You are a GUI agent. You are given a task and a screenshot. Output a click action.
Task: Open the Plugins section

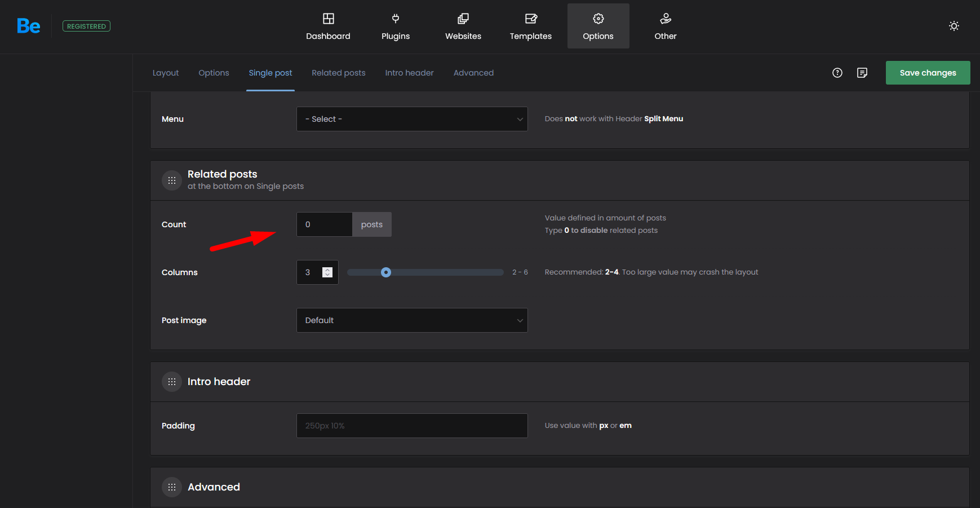(x=396, y=26)
